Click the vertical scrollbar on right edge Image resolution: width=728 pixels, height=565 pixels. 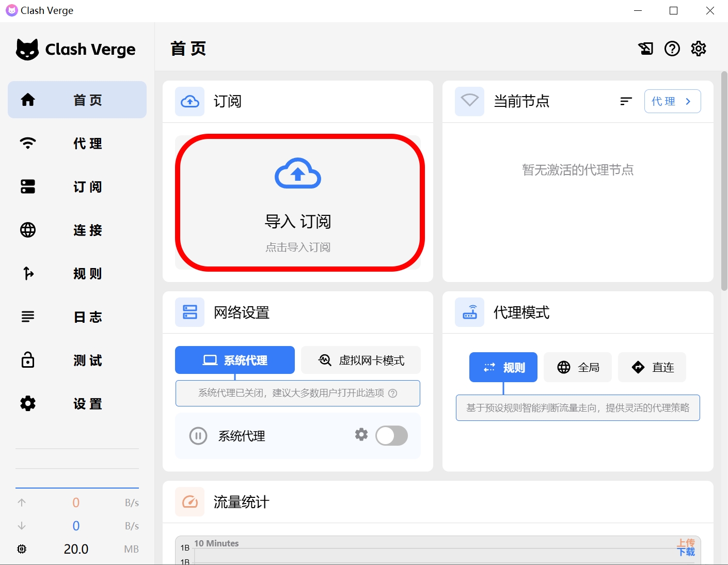coord(724,181)
